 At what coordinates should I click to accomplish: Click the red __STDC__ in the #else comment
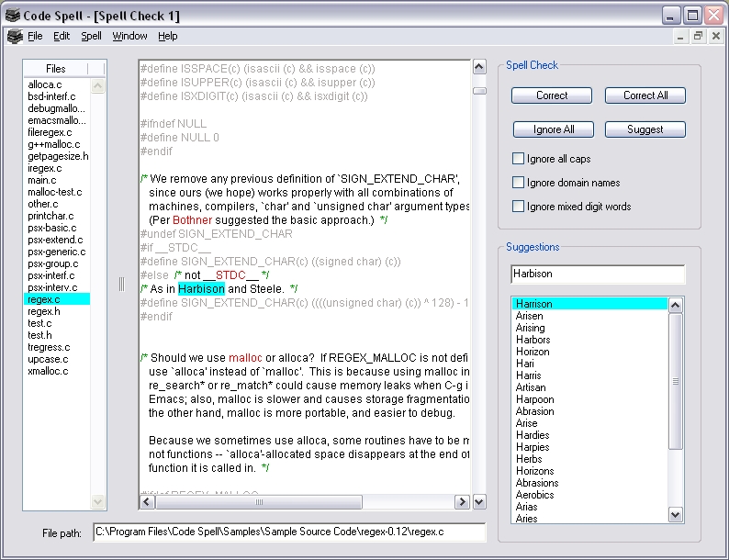[230, 275]
